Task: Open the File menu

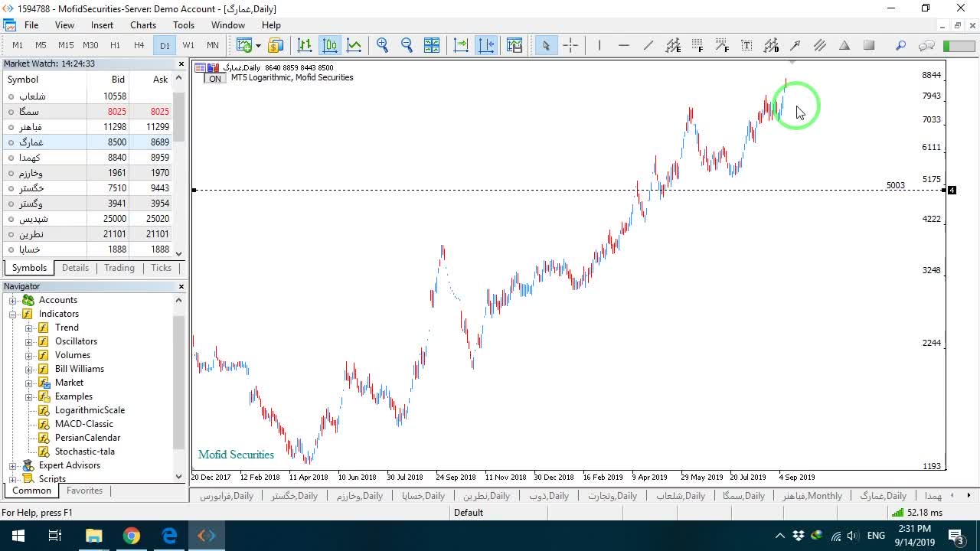Action: tap(31, 25)
